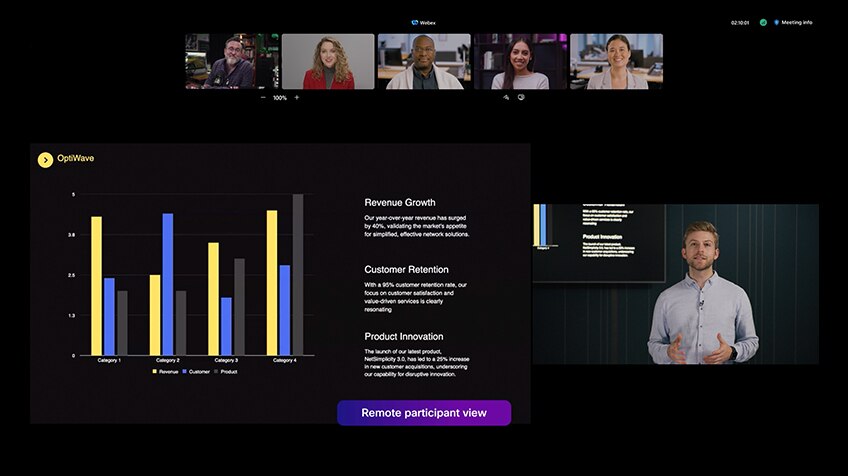This screenshot has width=848, height=476.
Task: Click the layout switch icon under thumbnails
Action: coord(507,98)
